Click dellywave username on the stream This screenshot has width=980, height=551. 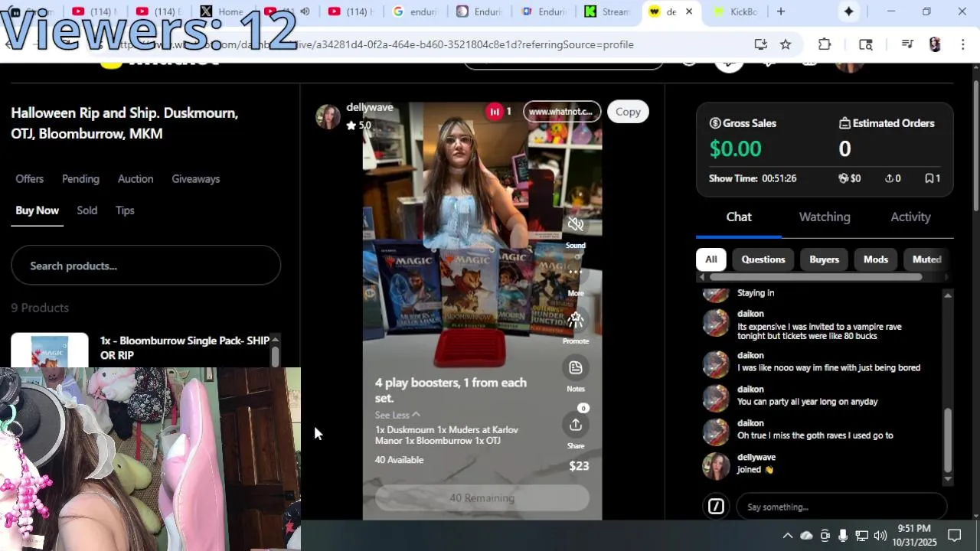(369, 107)
